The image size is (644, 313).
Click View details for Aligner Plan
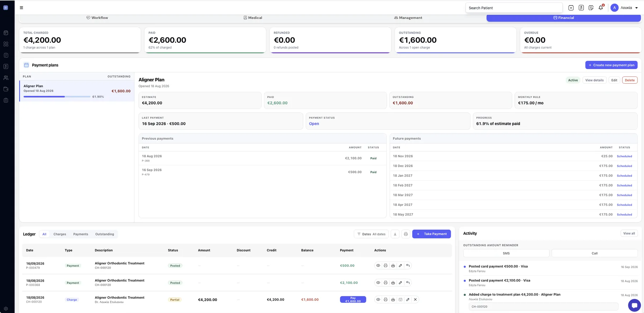tap(594, 80)
